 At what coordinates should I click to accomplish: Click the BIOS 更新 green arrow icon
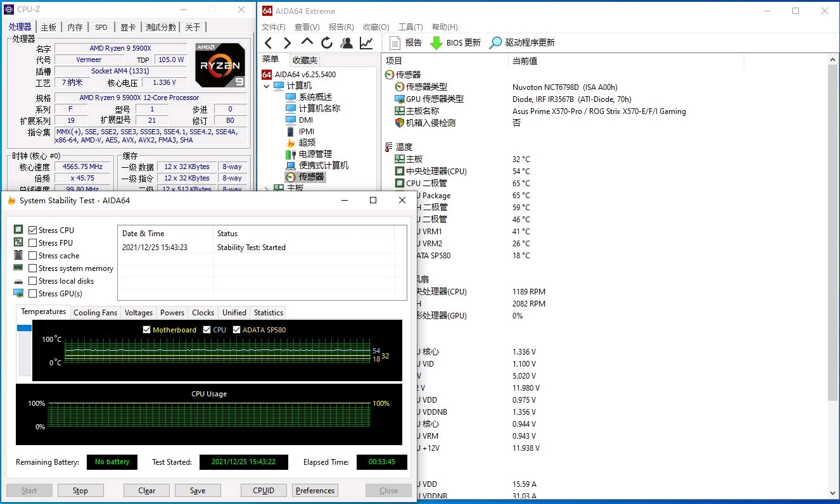[436, 42]
